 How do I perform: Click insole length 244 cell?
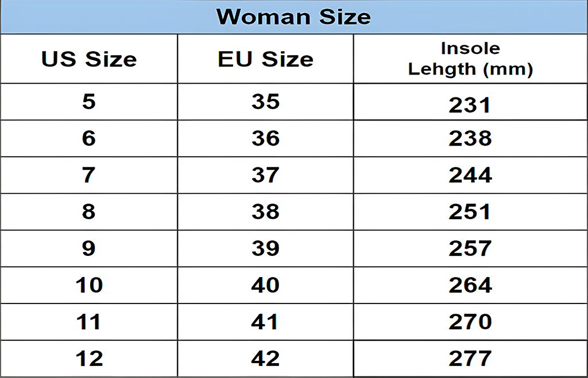470,175
